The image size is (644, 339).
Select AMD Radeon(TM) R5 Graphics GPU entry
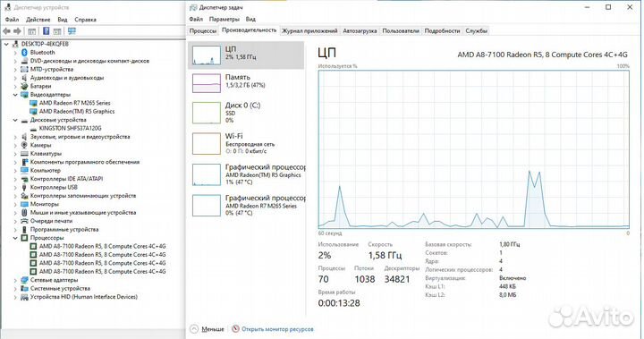click(x=246, y=174)
